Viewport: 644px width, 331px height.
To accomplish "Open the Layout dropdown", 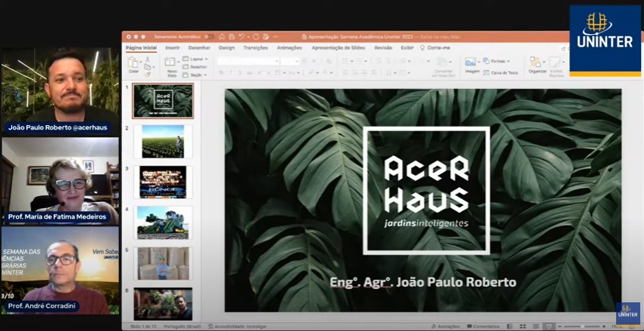I will tap(196, 58).
